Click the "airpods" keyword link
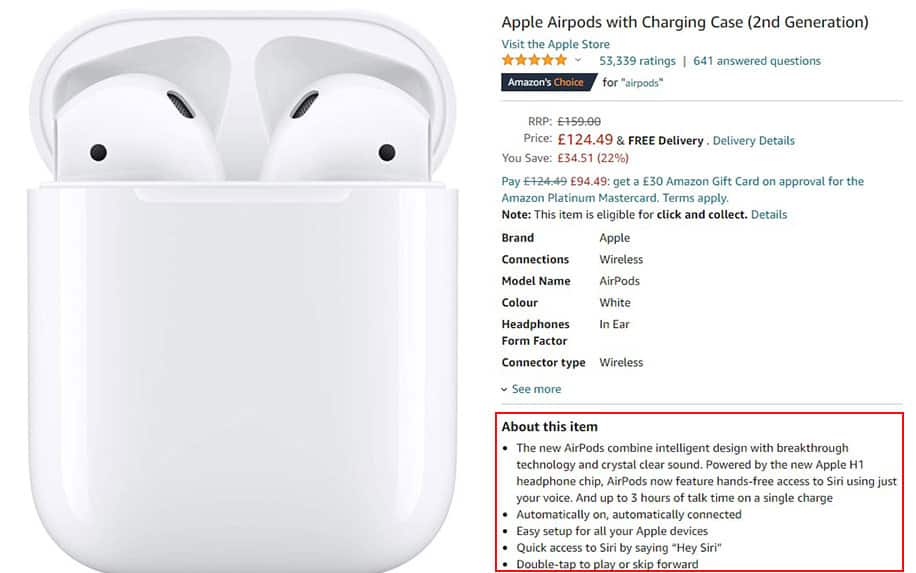The height and width of the screenshot is (573, 916). coord(642,83)
